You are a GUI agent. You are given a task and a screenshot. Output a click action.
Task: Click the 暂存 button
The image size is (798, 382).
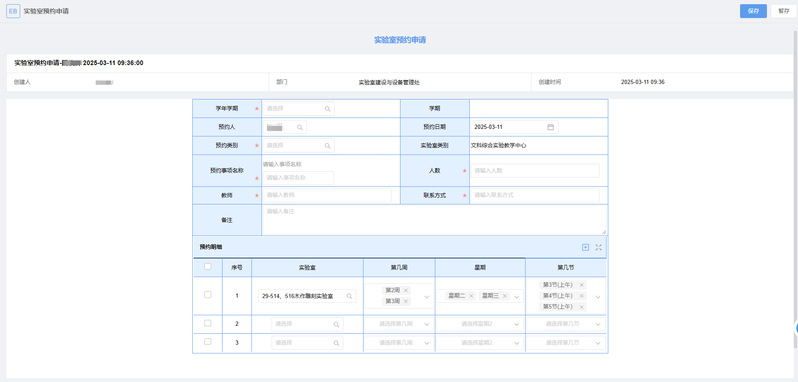coord(784,11)
